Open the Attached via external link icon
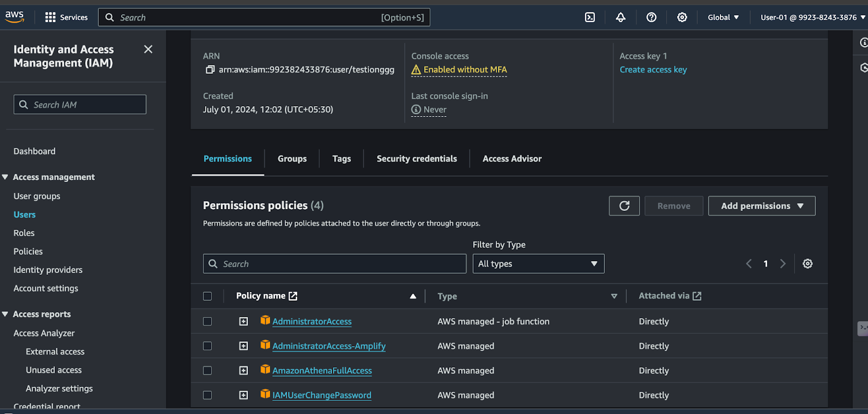Image resolution: width=868 pixels, height=414 pixels. pyautogui.click(x=697, y=296)
